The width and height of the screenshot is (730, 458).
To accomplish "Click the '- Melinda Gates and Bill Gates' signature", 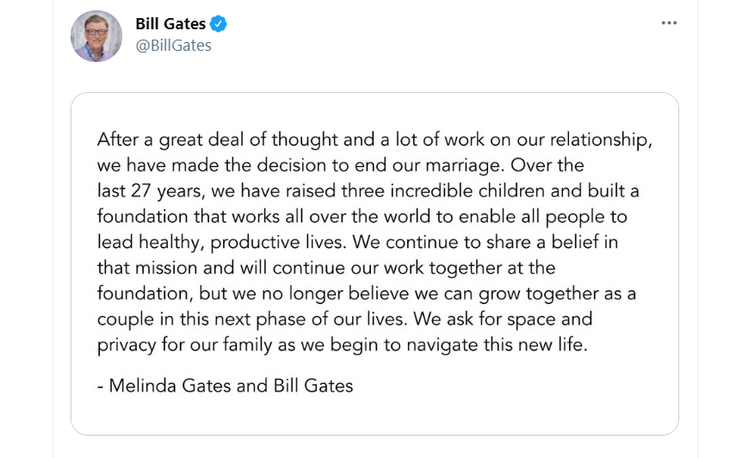I will tap(225, 385).
